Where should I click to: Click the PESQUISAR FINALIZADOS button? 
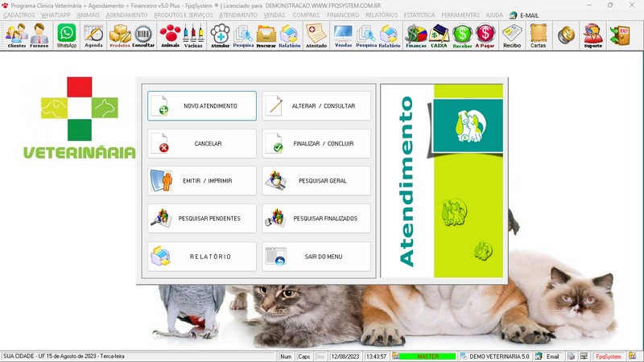point(316,218)
